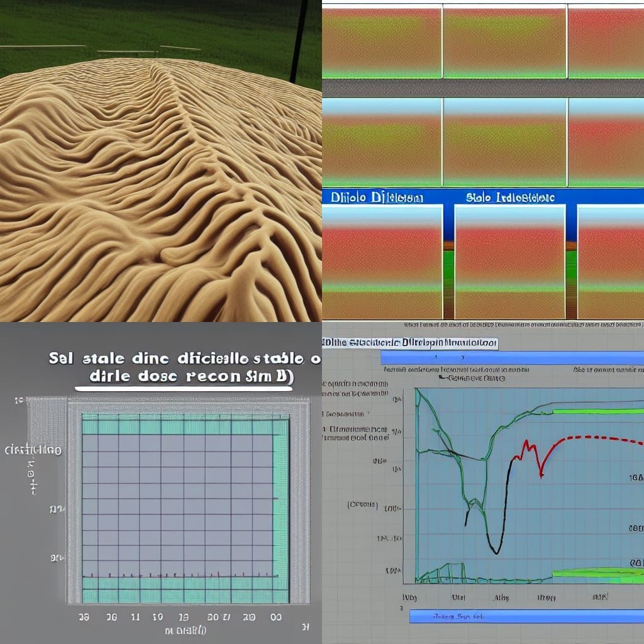The image size is (644, 644).
Task: Select the top-row center heatmap panel
Action: (504, 42)
